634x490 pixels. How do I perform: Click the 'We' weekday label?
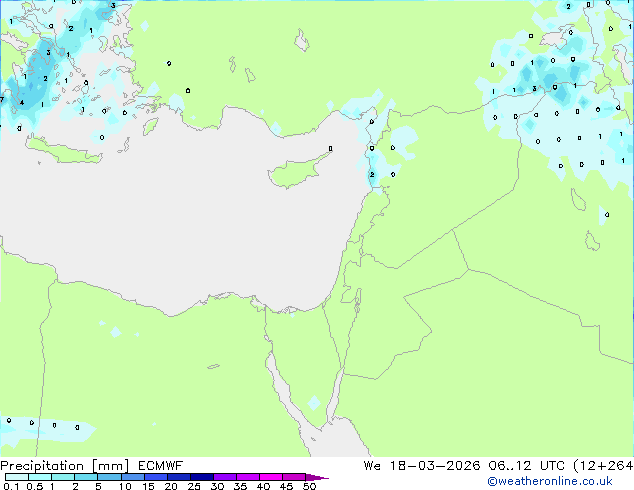pos(372,466)
